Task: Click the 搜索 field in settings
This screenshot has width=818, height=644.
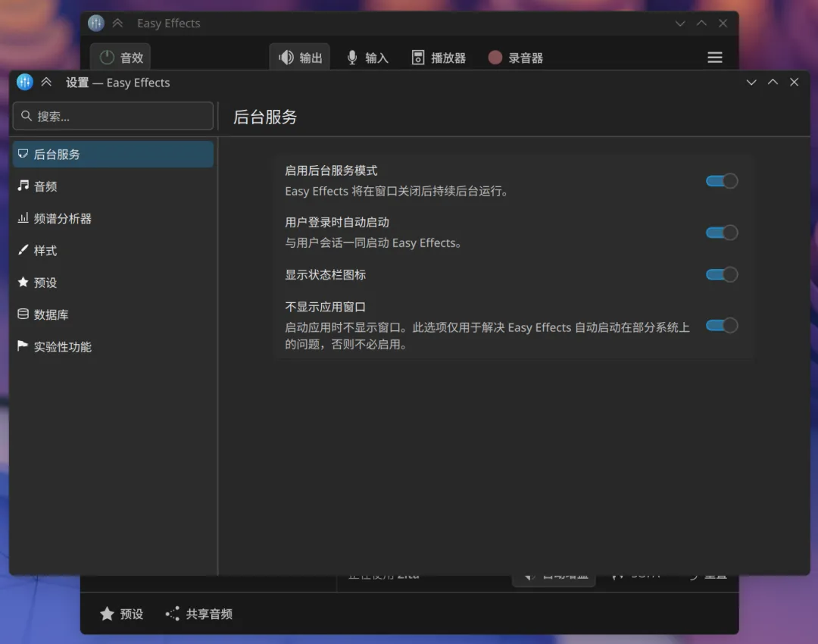Action: (x=113, y=116)
